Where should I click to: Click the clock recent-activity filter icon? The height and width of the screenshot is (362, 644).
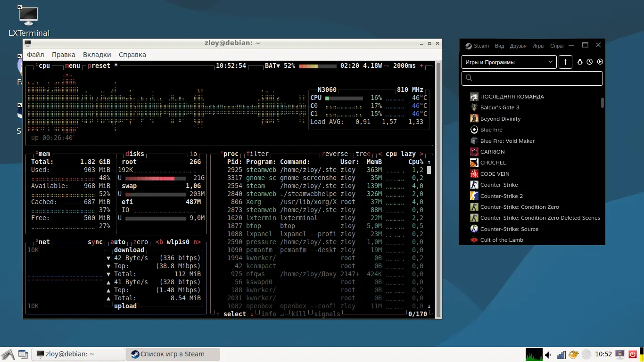pyautogui.click(x=590, y=62)
